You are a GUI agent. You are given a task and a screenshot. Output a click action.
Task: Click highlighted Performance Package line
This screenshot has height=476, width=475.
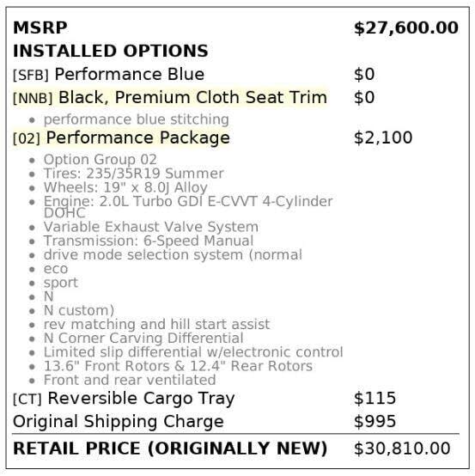coord(121,137)
